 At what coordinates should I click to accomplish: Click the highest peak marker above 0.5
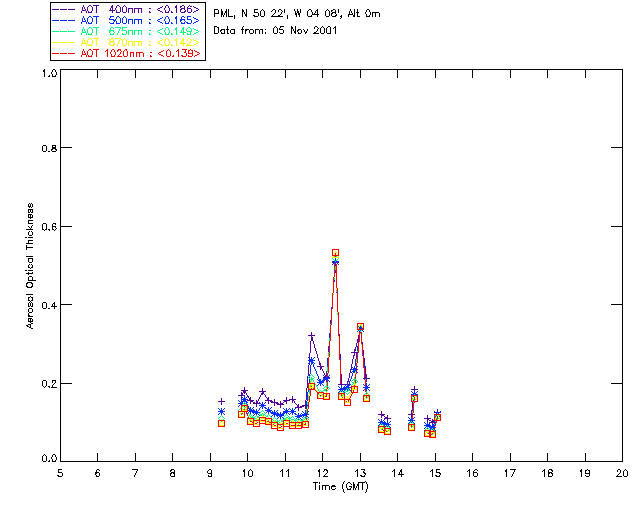[336, 253]
